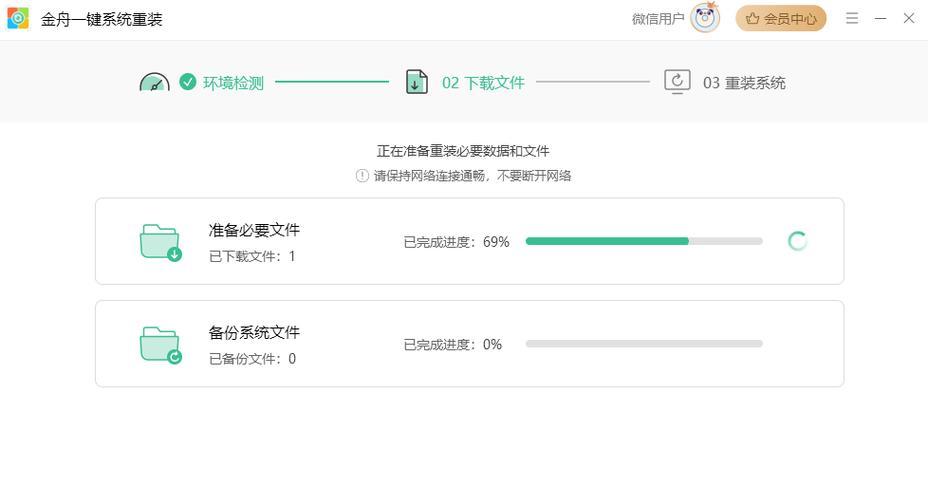Minimize the window

point(881,18)
